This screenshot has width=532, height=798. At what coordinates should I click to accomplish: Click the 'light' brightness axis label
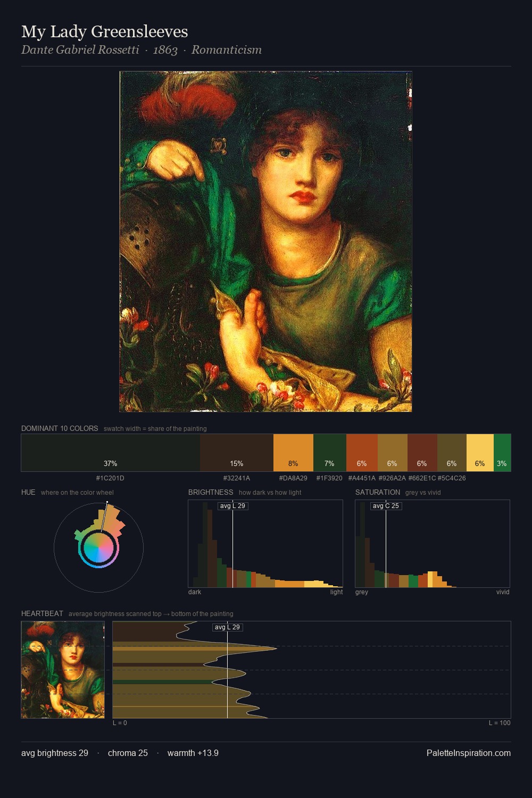coord(336,592)
